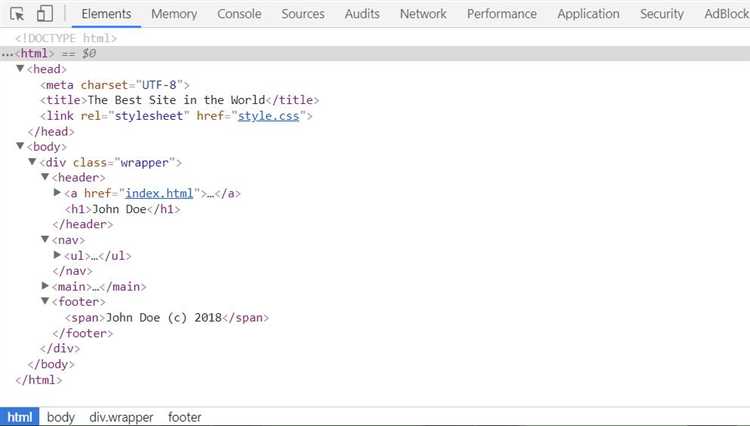Activate the inspect element picker icon
Viewport: 750px width, 426px height.
(18, 14)
